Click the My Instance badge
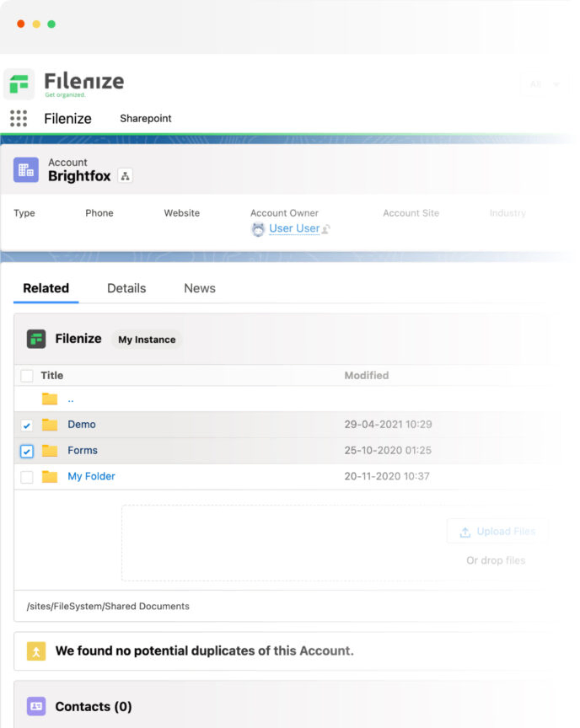 point(147,340)
